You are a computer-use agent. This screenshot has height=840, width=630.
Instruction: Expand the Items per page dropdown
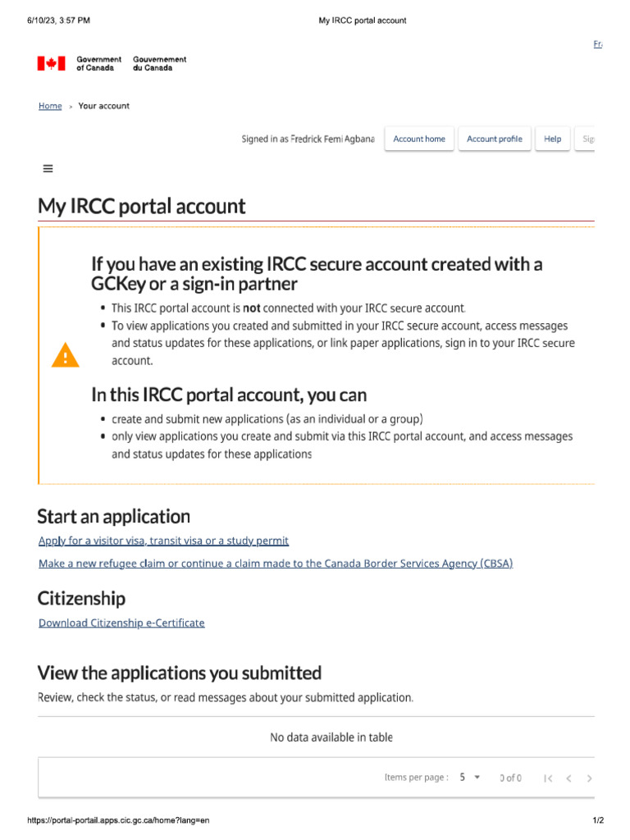click(470, 778)
